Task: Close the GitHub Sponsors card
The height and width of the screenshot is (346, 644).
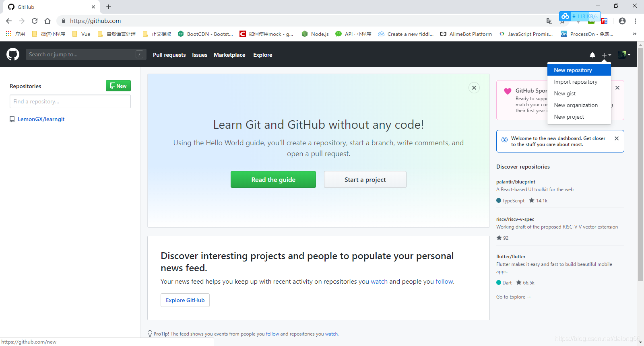Action: tap(617, 88)
